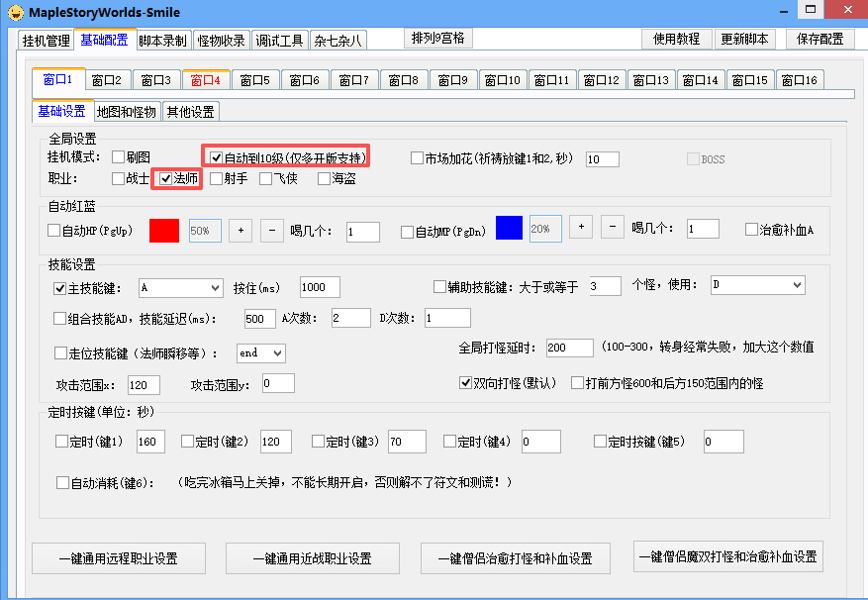
Task: Apply 一键僧侣魔双打怪和治愈补血设置 preset
Action: coord(728,556)
